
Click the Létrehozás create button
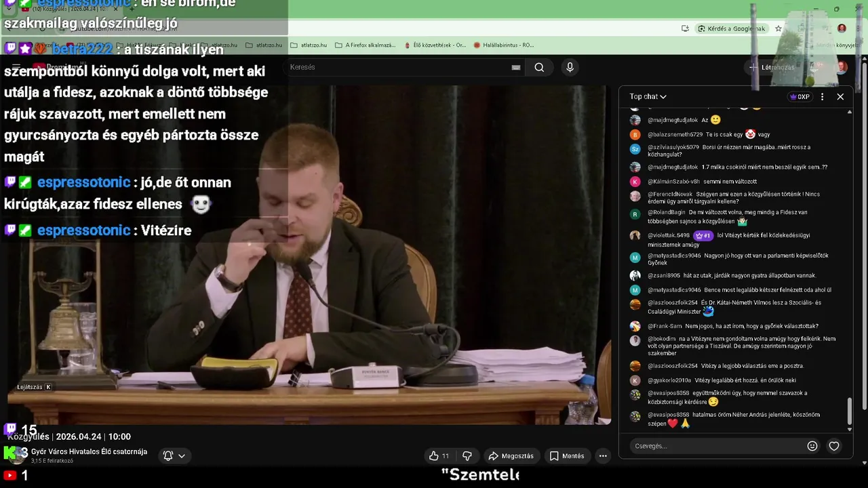(772, 67)
